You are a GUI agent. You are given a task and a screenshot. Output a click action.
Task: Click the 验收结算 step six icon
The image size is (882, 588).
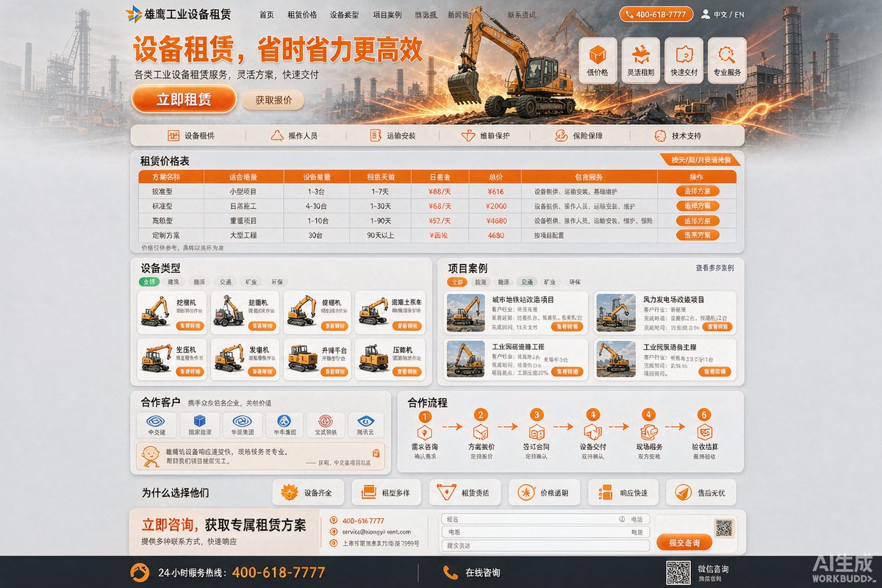coord(704,432)
